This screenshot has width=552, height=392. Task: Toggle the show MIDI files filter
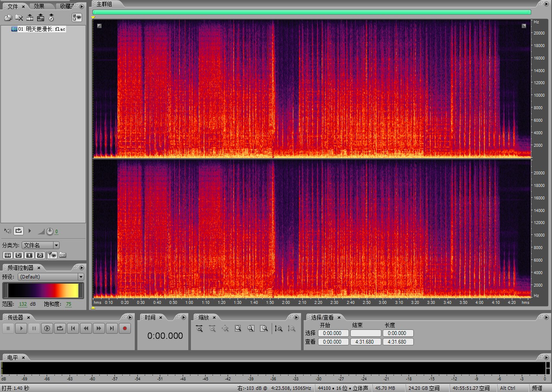[40, 255]
